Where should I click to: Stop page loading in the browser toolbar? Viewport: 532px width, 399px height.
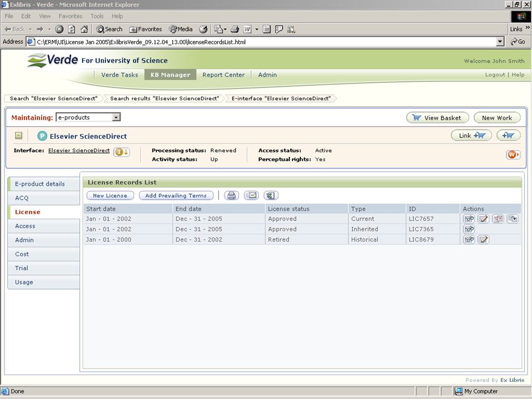click(59, 29)
